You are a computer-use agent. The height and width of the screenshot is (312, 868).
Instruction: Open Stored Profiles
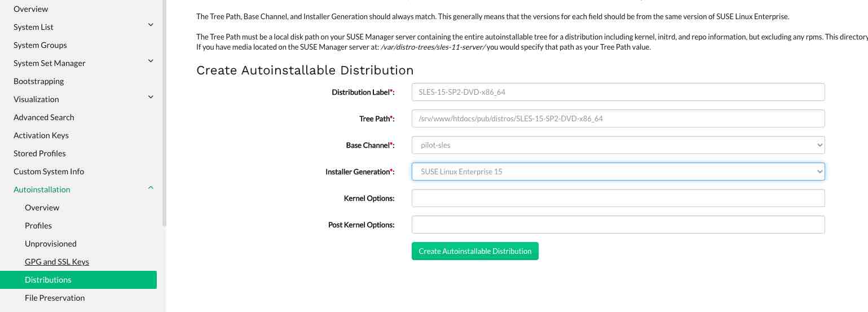pos(39,153)
